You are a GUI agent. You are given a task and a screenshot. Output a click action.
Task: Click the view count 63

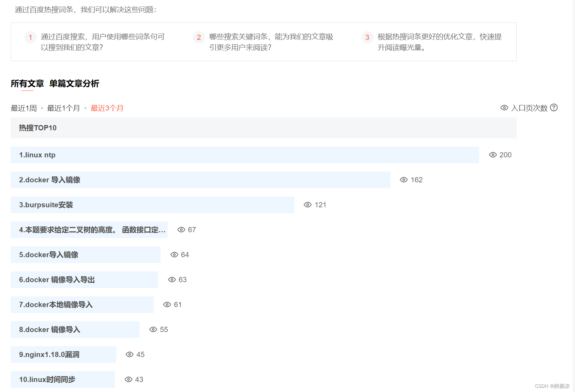(x=183, y=280)
